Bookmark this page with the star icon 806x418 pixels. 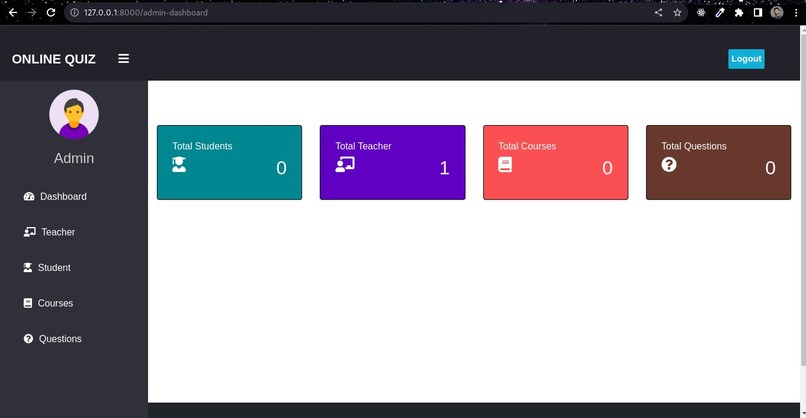coord(677,12)
